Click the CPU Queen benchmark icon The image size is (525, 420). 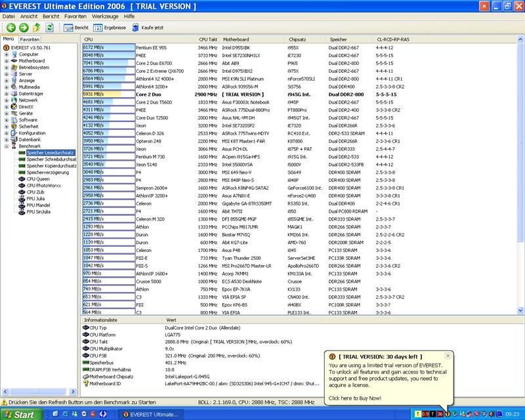tap(22, 179)
